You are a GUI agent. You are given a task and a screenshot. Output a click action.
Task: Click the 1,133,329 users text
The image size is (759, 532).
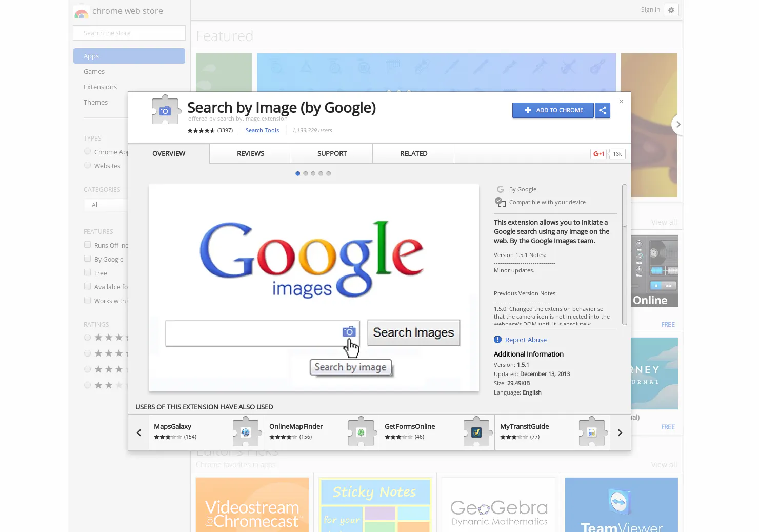312,130
